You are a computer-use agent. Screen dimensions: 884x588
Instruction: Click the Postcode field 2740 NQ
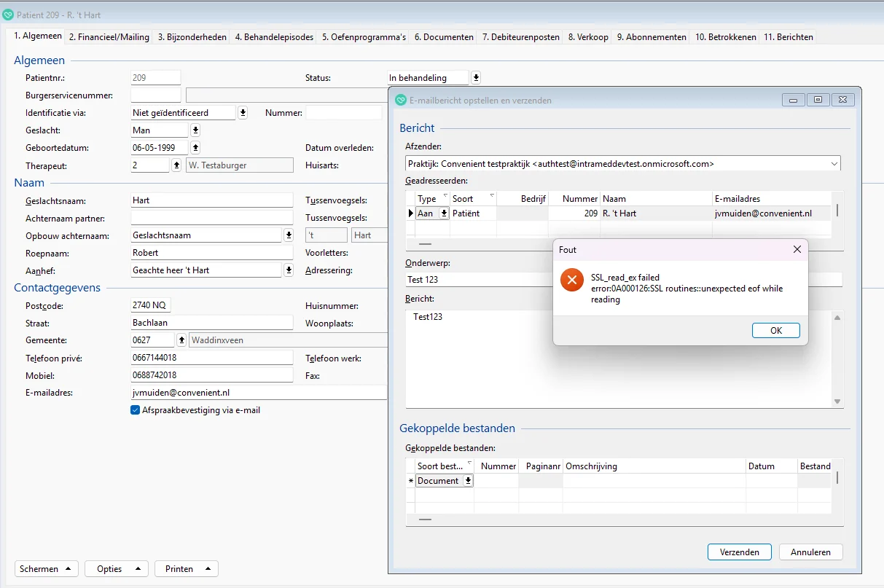pos(151,305)
